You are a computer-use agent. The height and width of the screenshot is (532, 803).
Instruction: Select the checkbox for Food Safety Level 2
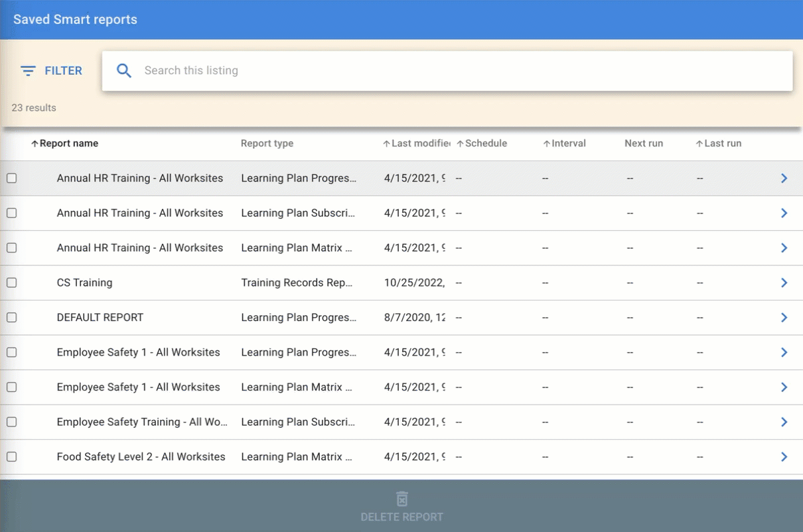(x=11, y=456)
